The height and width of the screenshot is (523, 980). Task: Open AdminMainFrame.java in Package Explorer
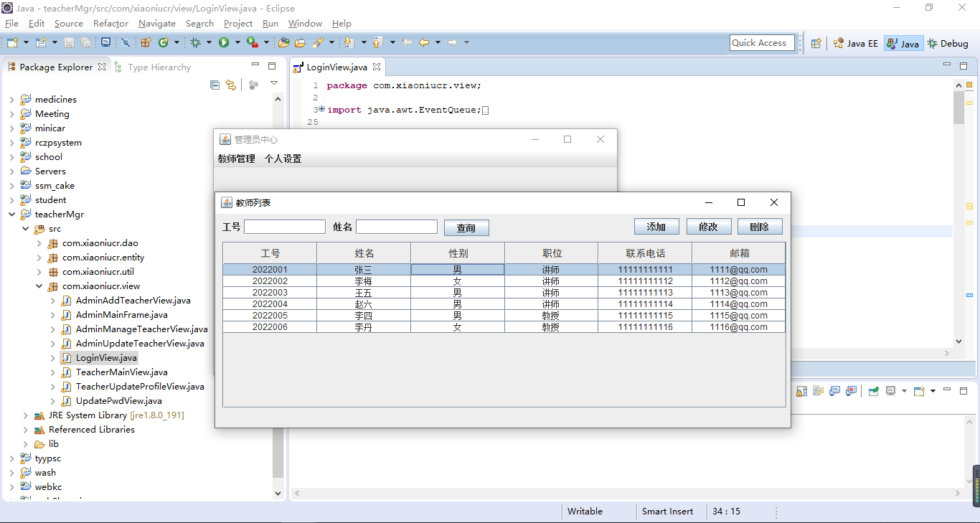click(121, 315)
